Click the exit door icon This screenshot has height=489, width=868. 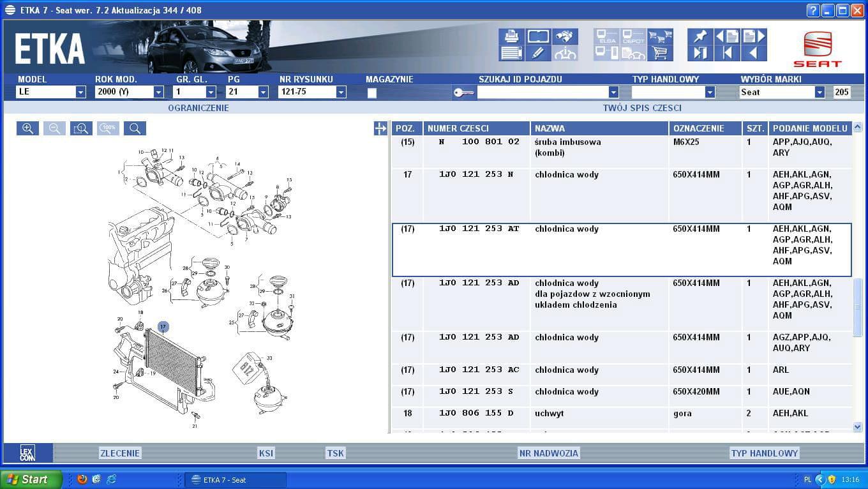point(700,53)
